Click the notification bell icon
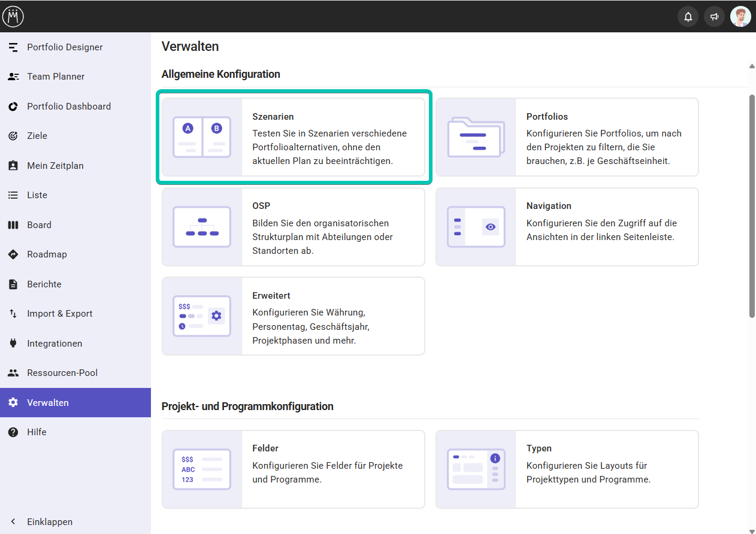Screen dimensions: 756x534 click(x=688, y=17)
